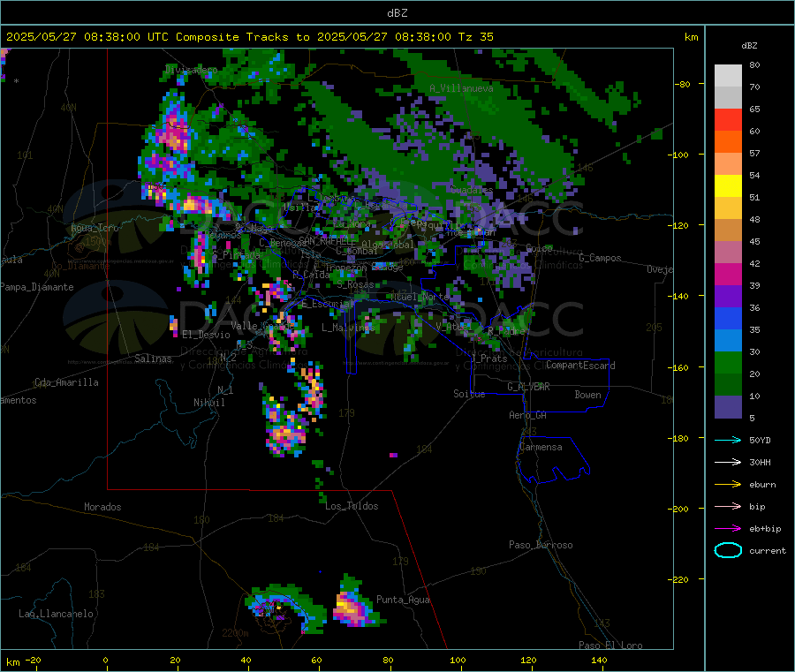Click the dBZ title at top
The image size is (795, 672).
tap(397, 13)
